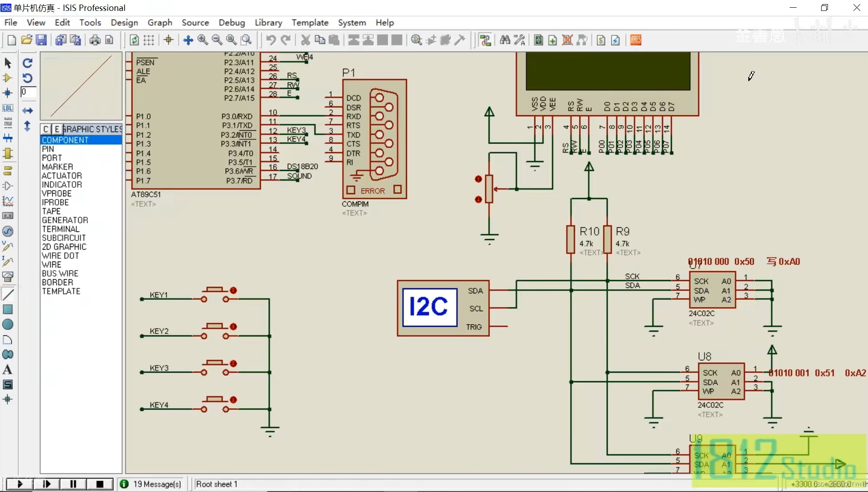Image resolution: width=868 pixels, height=492 pixels.
Task: Flip vertically with Y-mirror arrow
Action: point(28,126)
